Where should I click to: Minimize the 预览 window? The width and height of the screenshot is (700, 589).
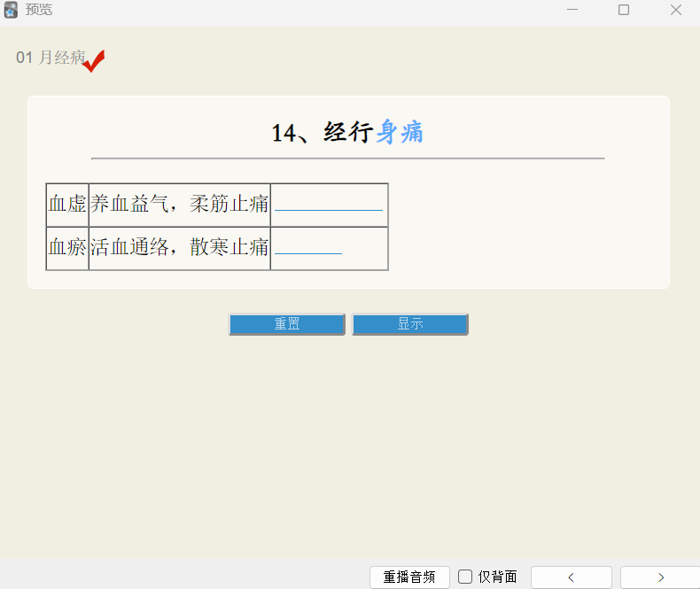(572, 10)
